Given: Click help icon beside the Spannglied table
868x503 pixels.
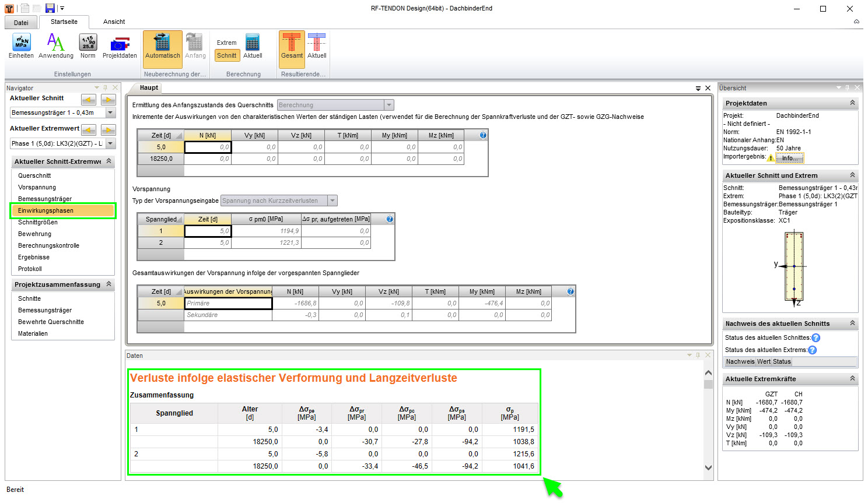Looking at the screenshot, I should pos(390,219).
